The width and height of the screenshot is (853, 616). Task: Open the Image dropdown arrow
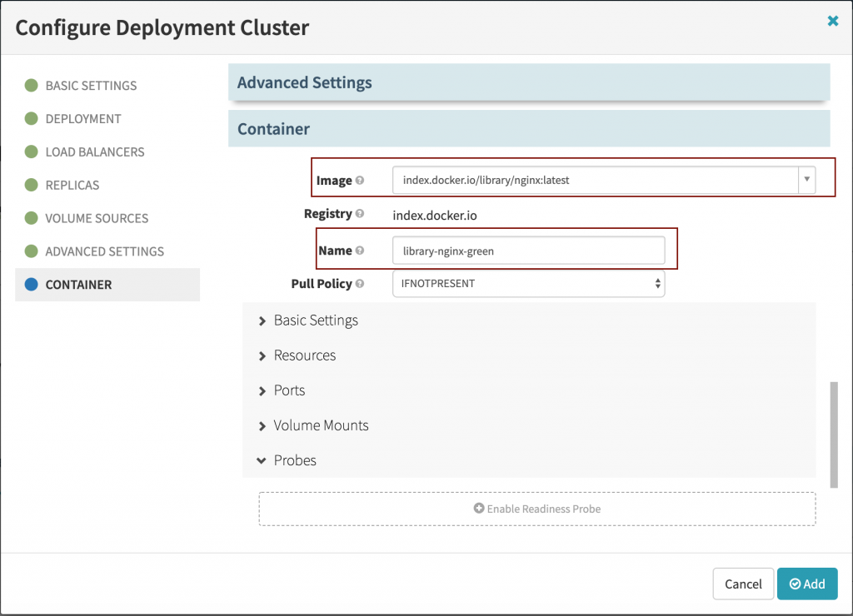coord(806,180)
